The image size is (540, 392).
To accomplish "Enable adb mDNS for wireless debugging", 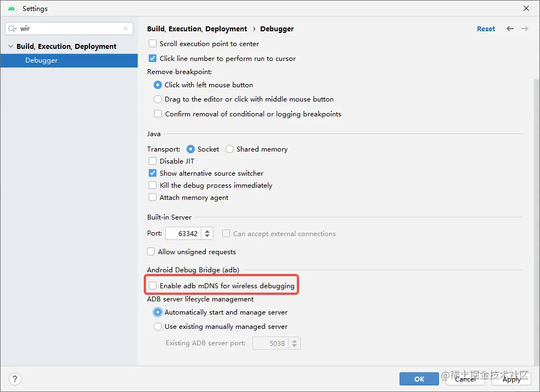I will (153, 285).
